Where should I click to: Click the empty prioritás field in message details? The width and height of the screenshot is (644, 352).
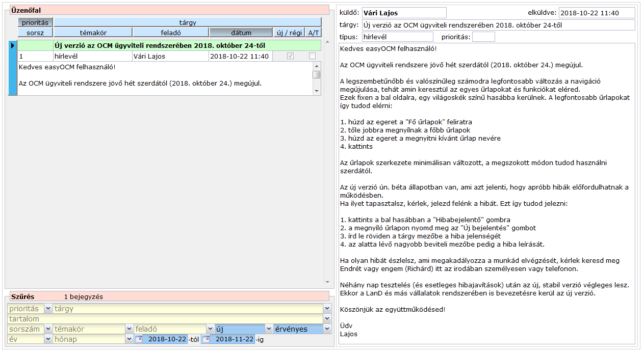click(483, 37)
